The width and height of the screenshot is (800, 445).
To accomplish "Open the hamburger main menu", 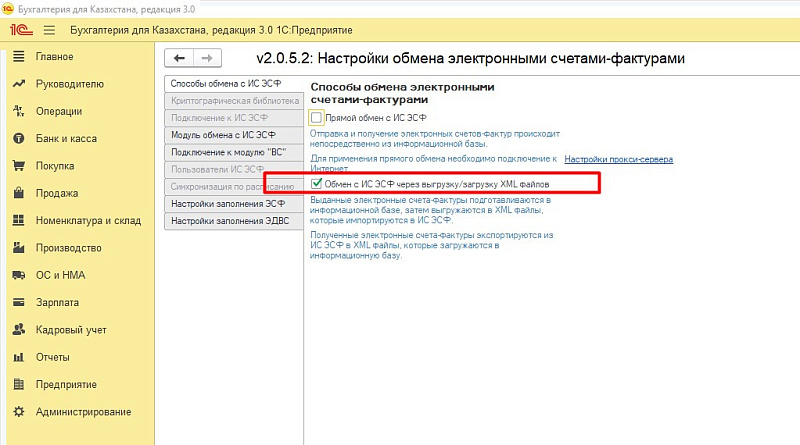I will click(49, 31).
